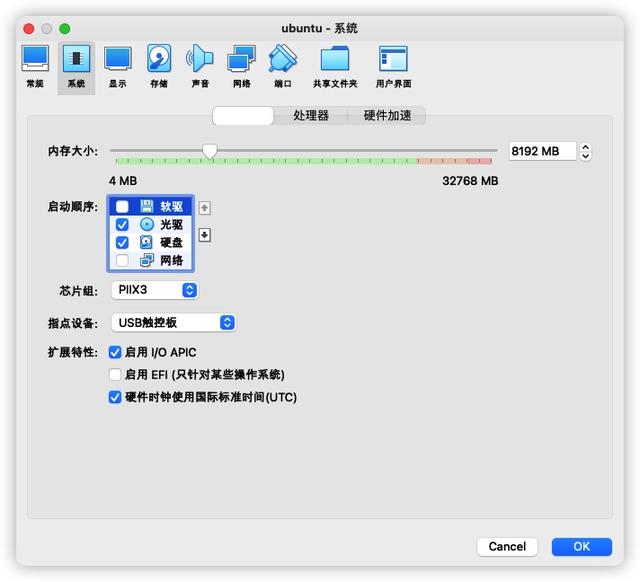Click the memory size stepper arrows
640x582 pixels.
[586, 151]
